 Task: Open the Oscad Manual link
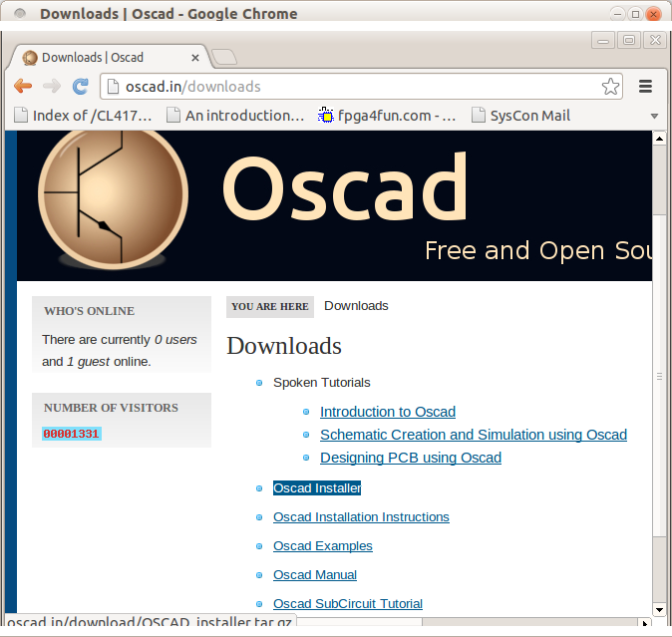click(315, 575)
